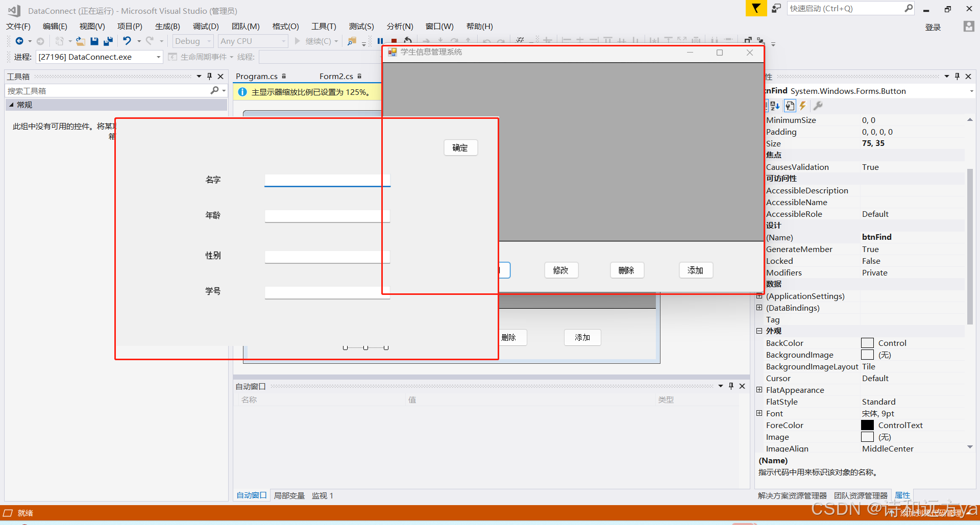Click the 添加 button in the running window
This screenshot has height=525, width=980.
click(696, 270)
